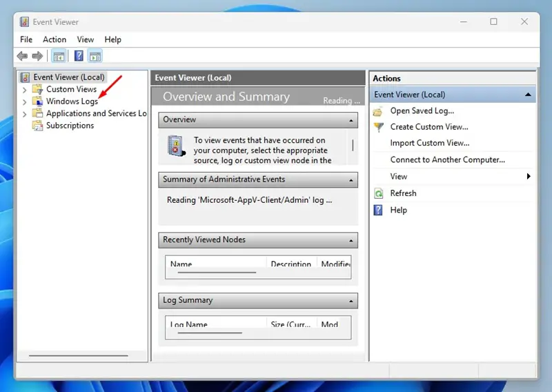The height and width of the screenshot is (392, 552).
Task: Click the Overview and Summary heading
Action: coord(226,97)
